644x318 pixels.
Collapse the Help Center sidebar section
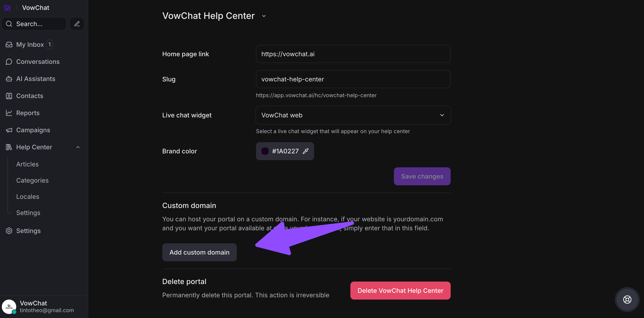78,147
